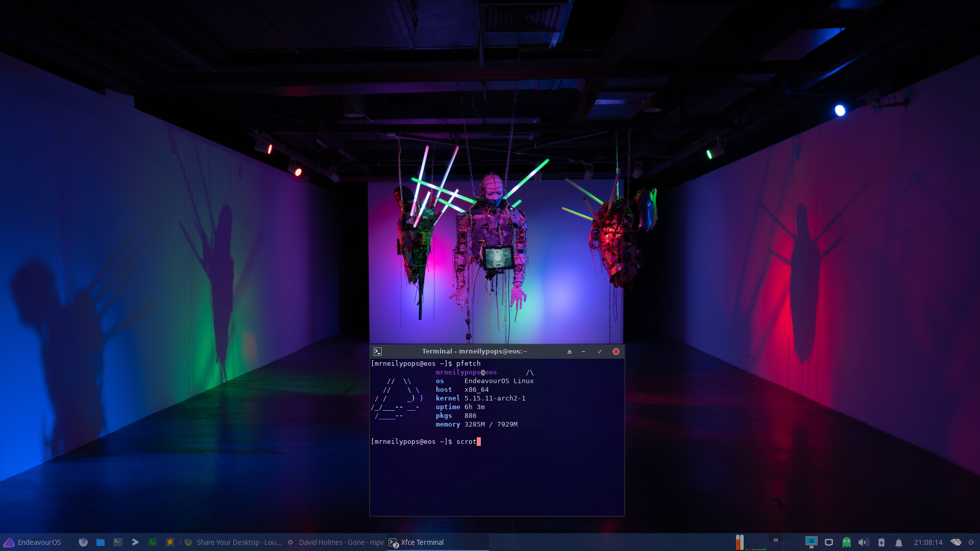Open the file manager launcher icon
The image size is (980, 551).
pos(101,542)
